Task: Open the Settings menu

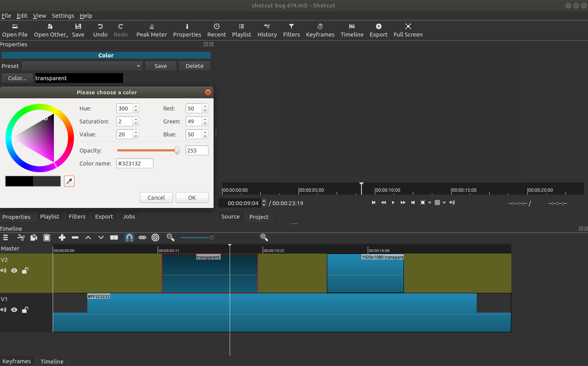Action: tap(63, 16)
